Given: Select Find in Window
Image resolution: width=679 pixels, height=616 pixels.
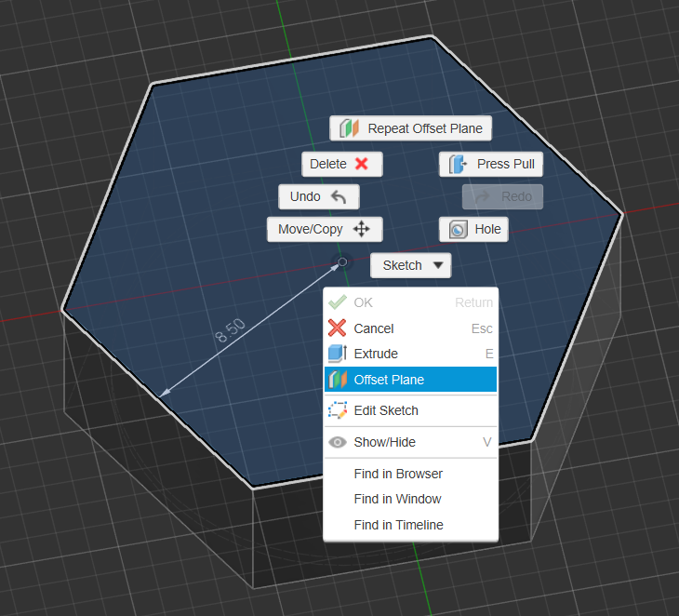Looking at the screenshot, I should 410,499.
